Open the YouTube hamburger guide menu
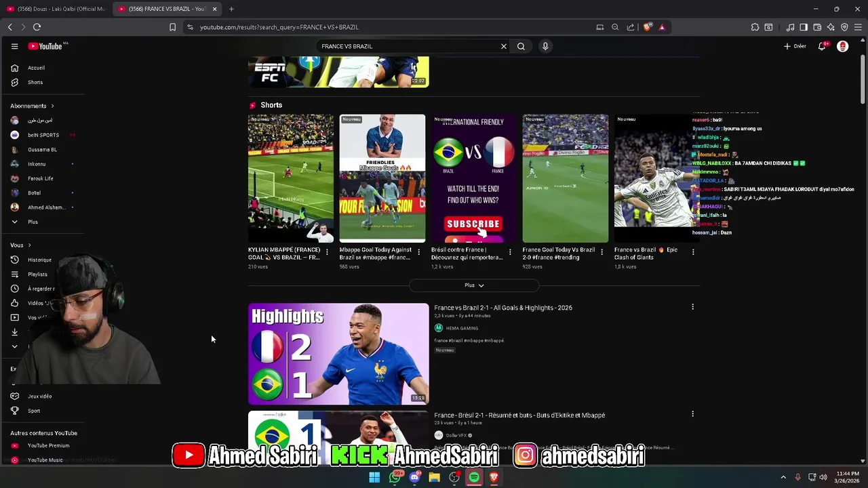 pyautogui.click(x=14, y=46)
